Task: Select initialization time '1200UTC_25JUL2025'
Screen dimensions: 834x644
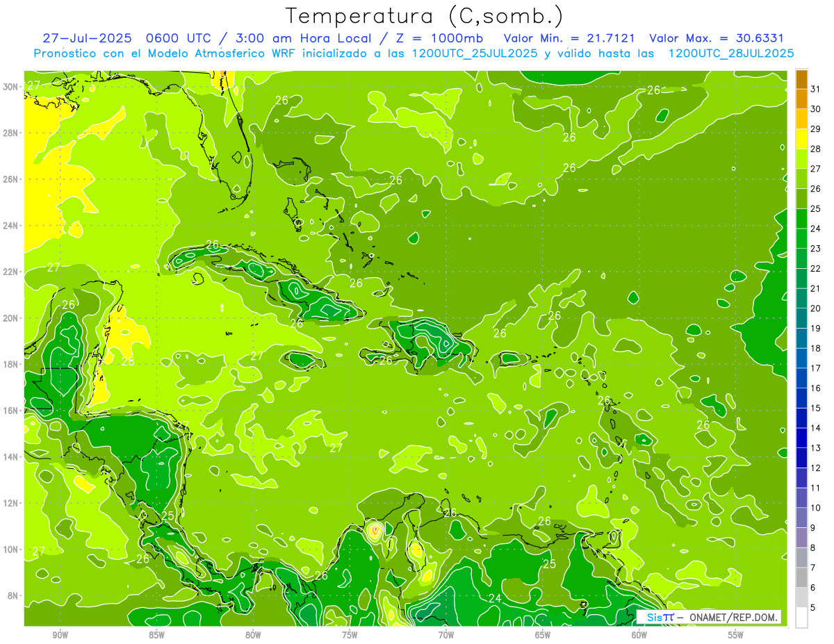Action: pyautogui.click(x=475, y=53)
